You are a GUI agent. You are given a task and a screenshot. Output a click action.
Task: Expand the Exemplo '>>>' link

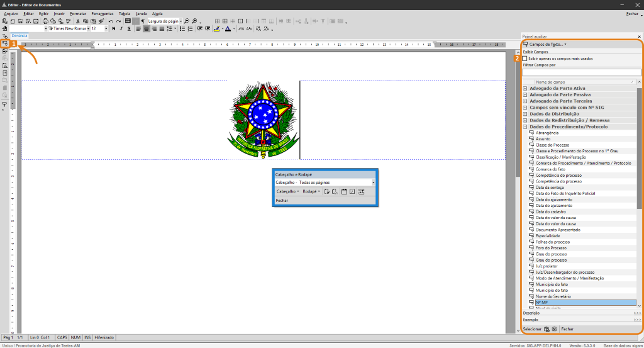[637, 320]
